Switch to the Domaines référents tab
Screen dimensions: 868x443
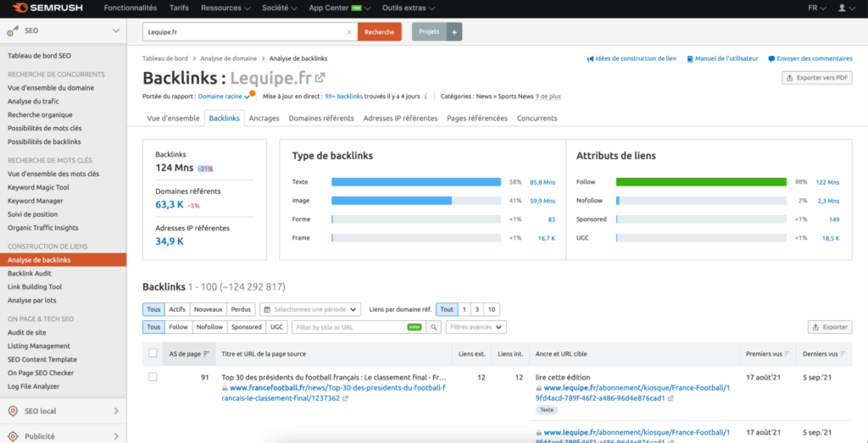[321, 119]
